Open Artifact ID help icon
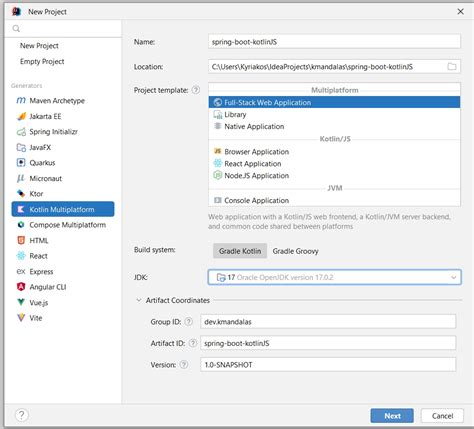Screen dimensions: 474x429 point(193,343)
